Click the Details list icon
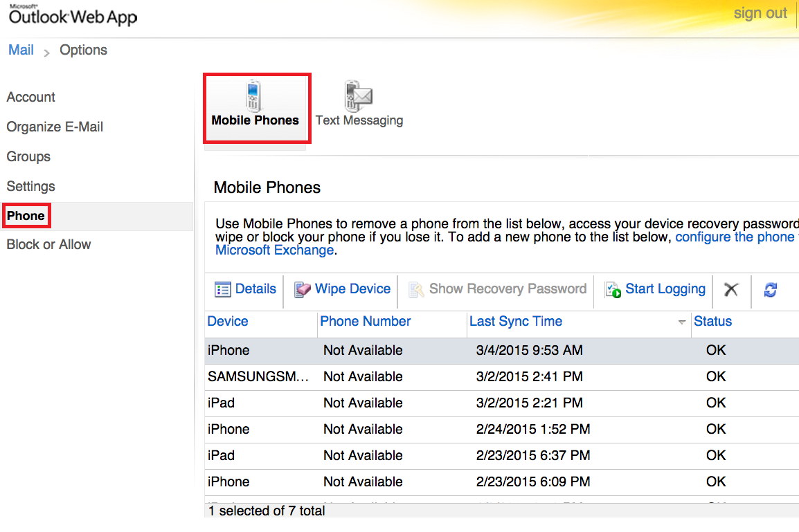 pyautogui.click(x=223, y=289)
